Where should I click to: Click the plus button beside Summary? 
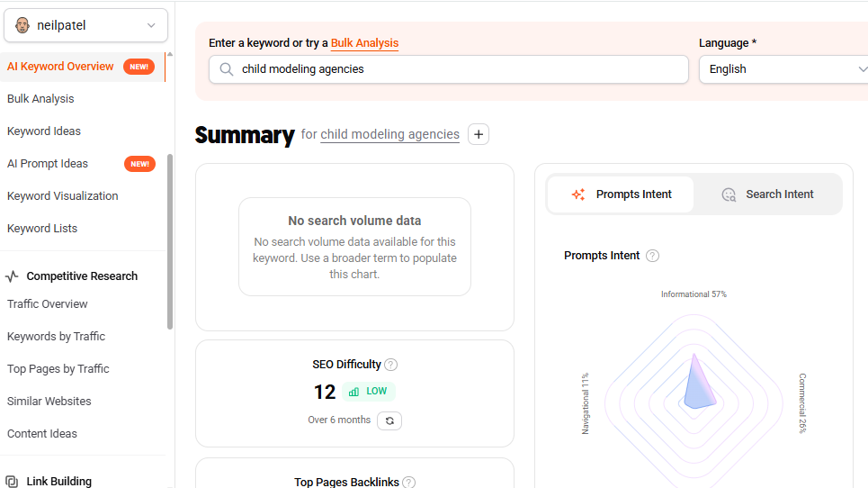[479, 134]
